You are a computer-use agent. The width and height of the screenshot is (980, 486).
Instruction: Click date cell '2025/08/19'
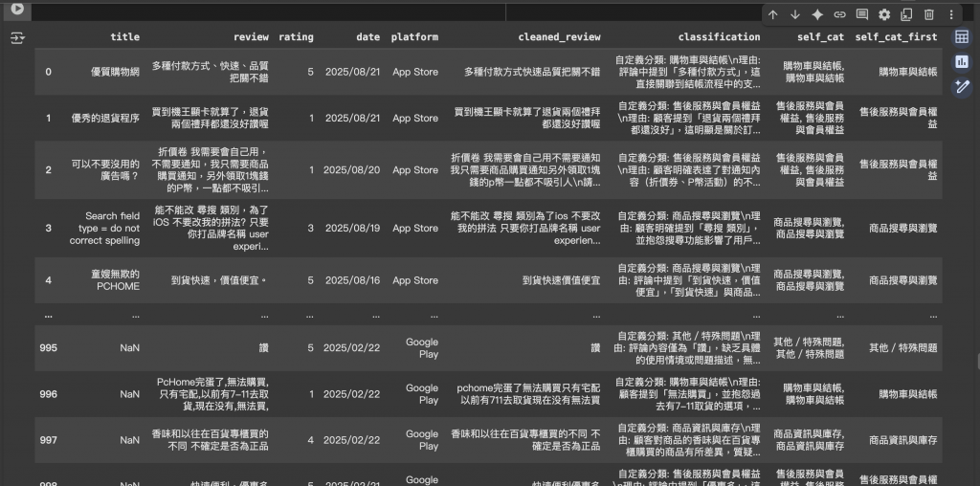point(352,228)
